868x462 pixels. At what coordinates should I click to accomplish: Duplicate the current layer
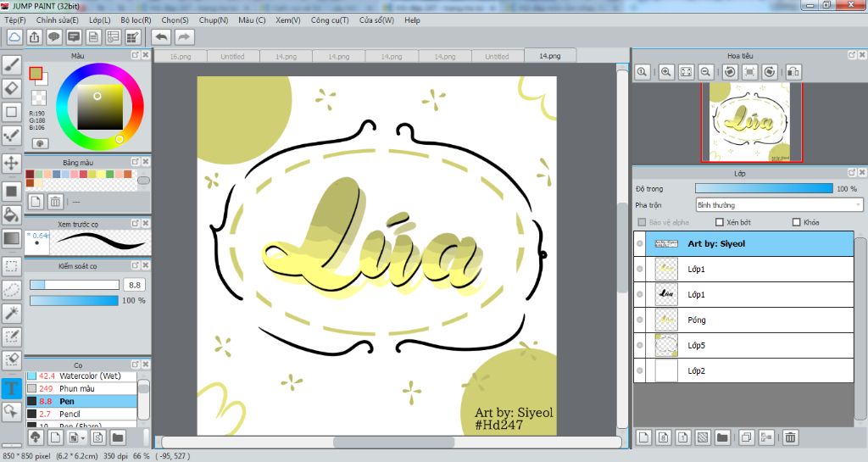pos(746,437)
